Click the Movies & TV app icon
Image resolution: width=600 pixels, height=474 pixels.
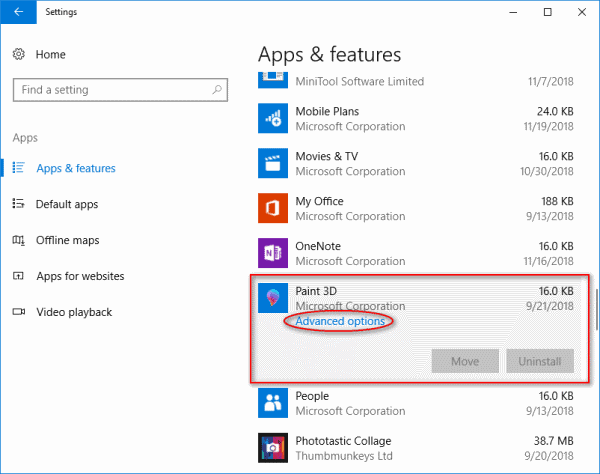273,164
